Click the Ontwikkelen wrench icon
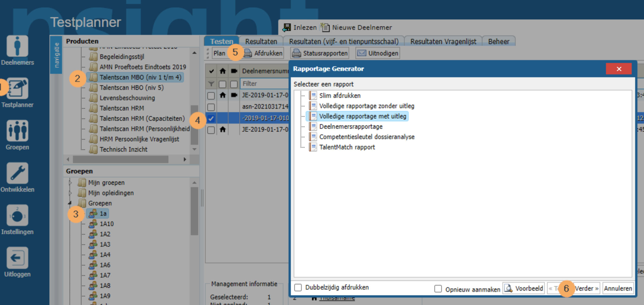The width and height of the screenshot is (644, 305). (17, 174)
